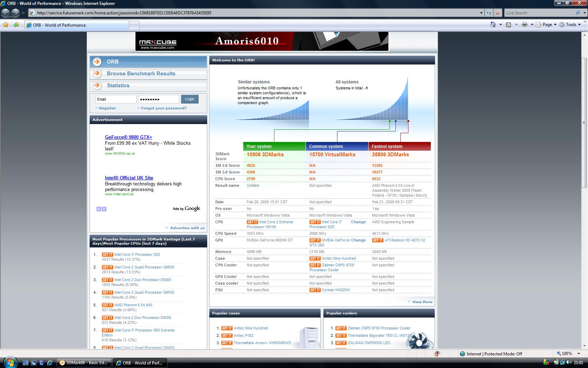Screen dimensions: 588x368
Task: Click the Email input field
Action: (x=116, y=99)
